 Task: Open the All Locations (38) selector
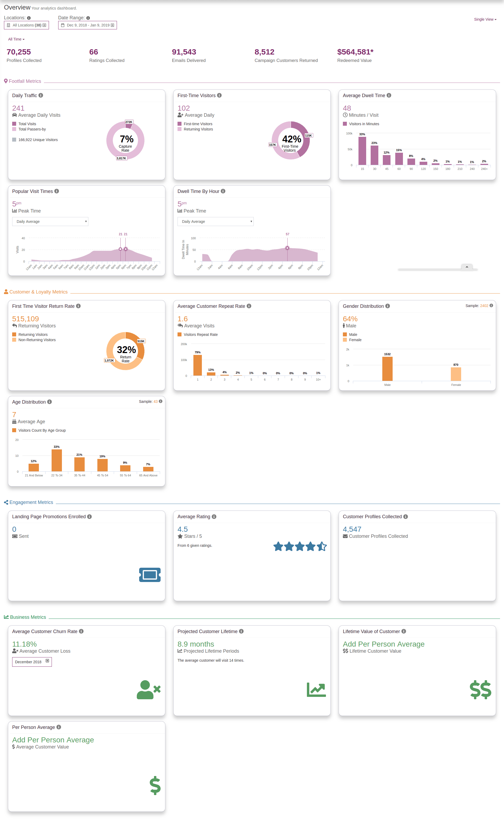[x=26, y=25]
